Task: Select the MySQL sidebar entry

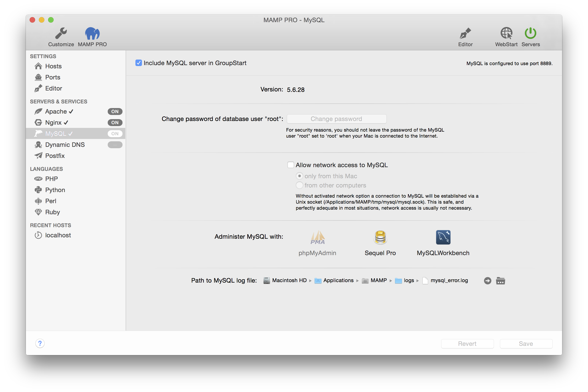Action: (75, 133)
